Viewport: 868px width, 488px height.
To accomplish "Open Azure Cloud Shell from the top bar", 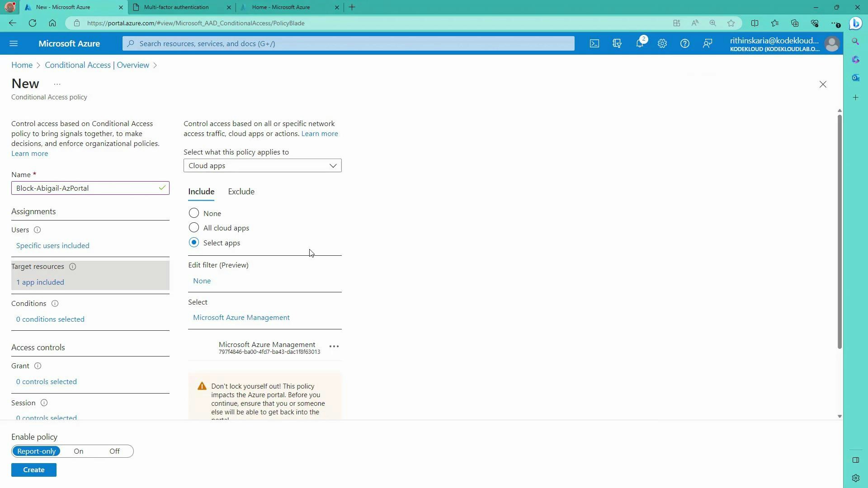I will [594, 43].
